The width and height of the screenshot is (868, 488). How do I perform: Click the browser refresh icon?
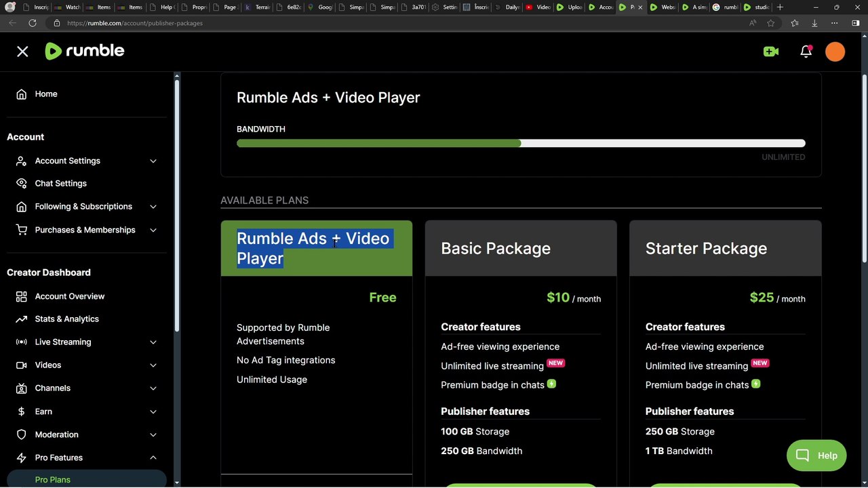[32, 23]
